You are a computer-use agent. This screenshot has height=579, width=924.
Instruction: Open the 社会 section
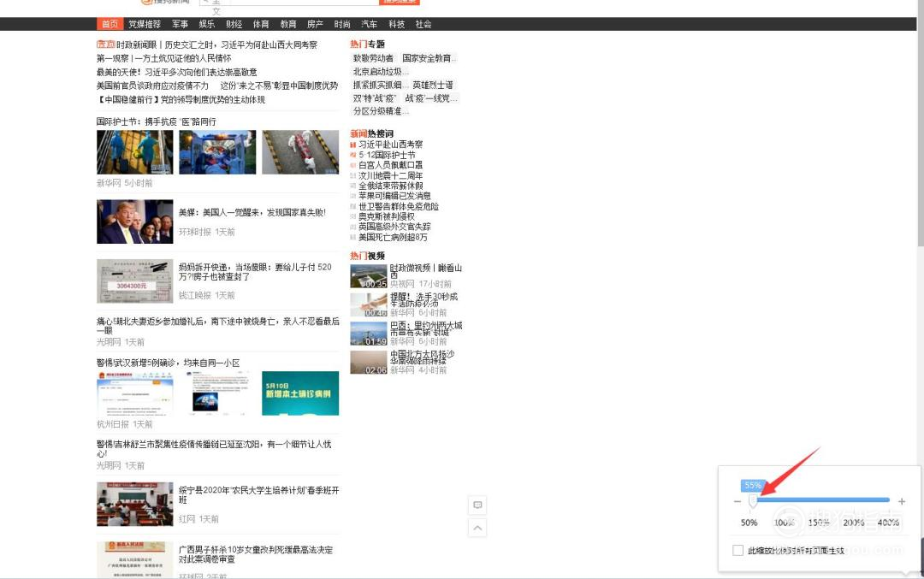[x=423, y=24]
